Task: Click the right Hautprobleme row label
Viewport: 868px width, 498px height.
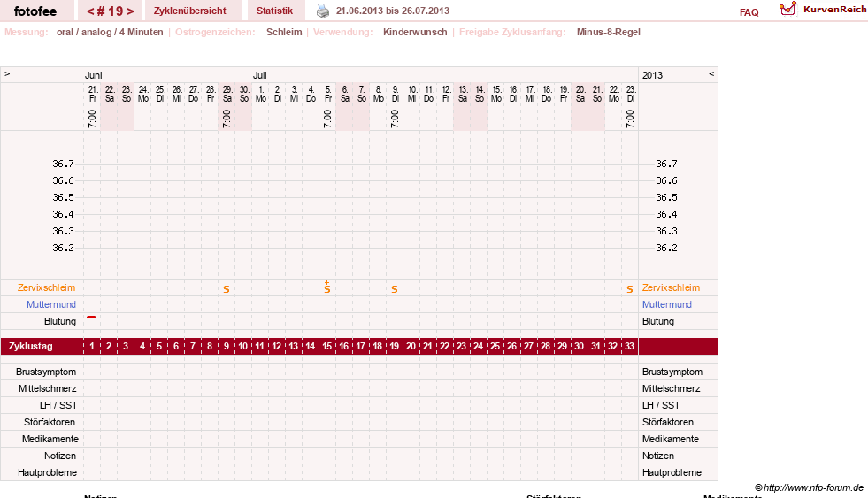Action: (672, 472)
